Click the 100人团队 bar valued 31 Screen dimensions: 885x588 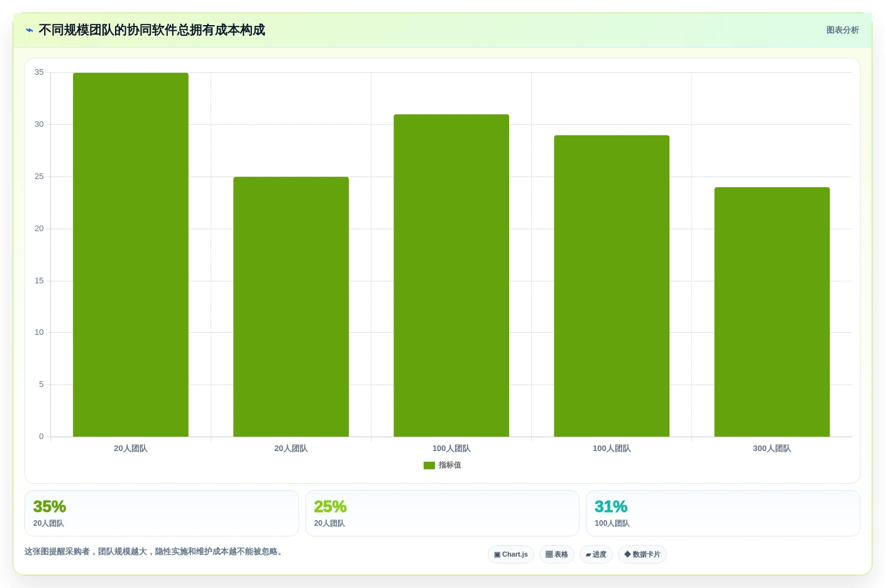coord(451,275)
